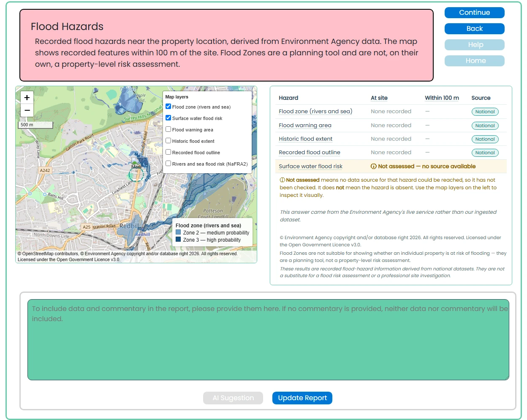This screenshot has height=420, width=527.
Task: Click National badge for Flood zone row
Action: coord(485,112)
